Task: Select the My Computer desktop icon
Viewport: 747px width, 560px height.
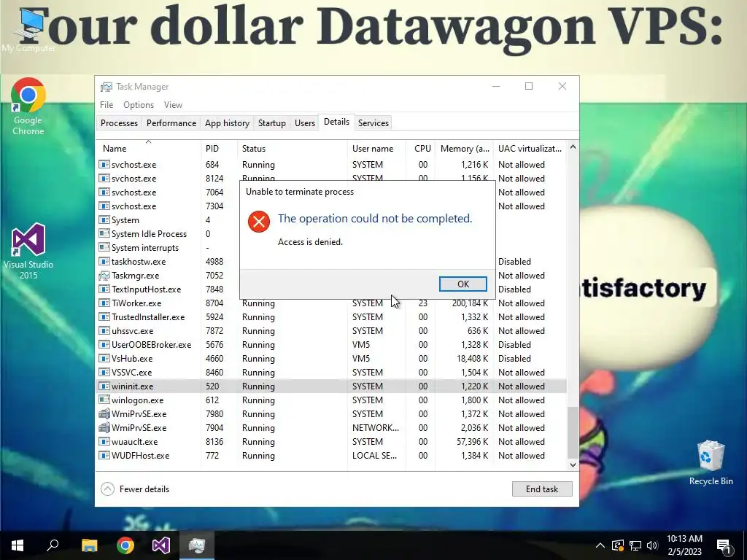Action: 28,29
